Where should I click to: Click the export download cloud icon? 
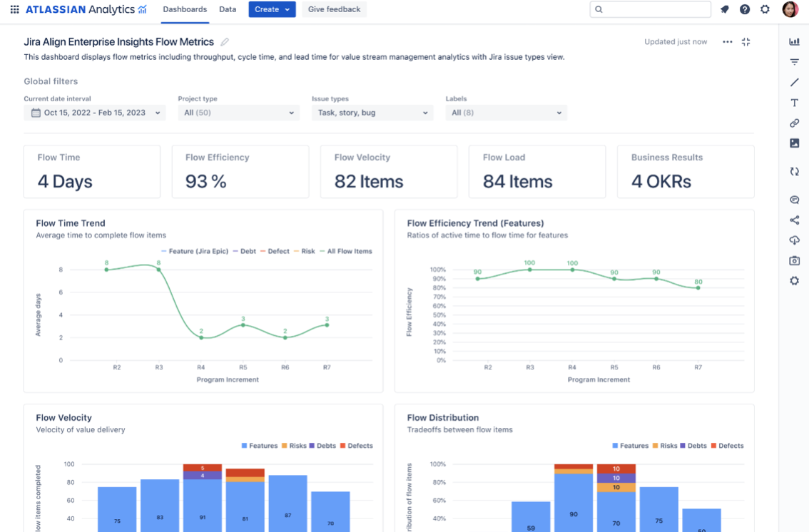tap(794, 240)
